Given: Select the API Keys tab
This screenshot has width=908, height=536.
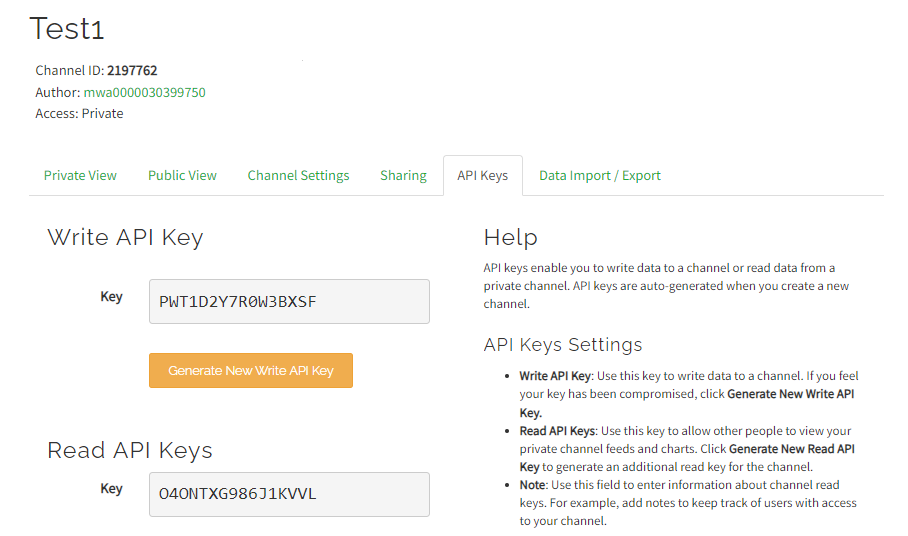Looking at the screenshot, I should pyautogui.click(x=482, y=175).
